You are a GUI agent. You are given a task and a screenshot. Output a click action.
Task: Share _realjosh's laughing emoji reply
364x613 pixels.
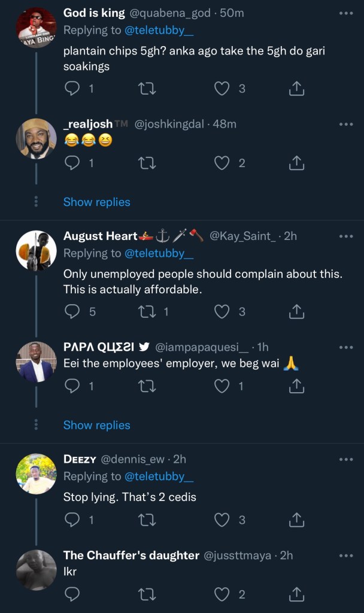point(296,163)
